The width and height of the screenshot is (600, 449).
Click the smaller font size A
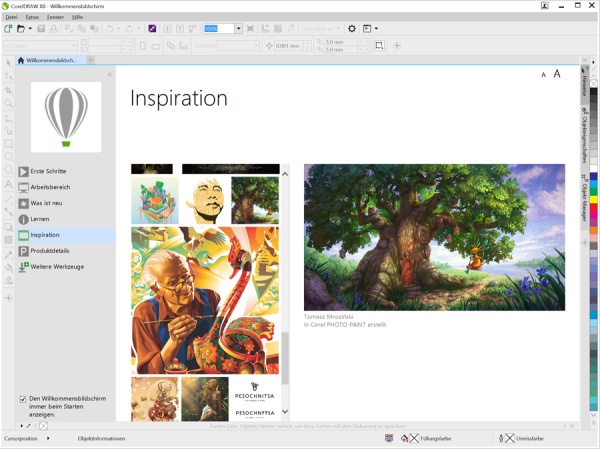(x=543, y=75)
